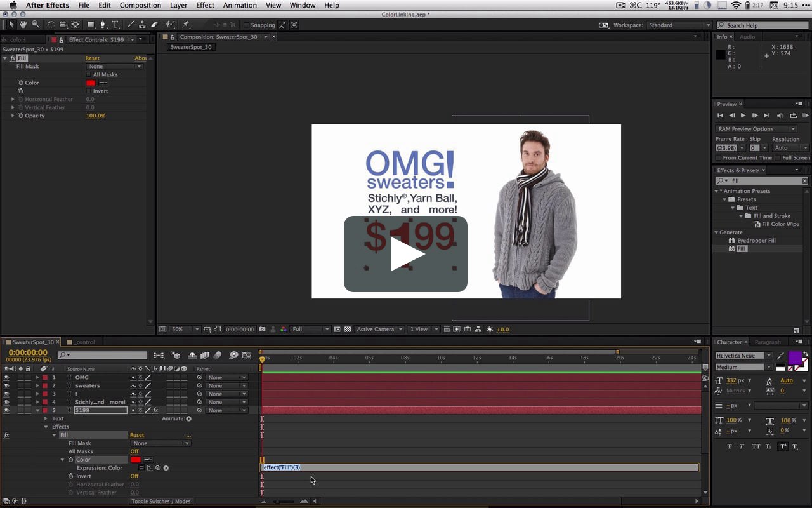
Task: Open the Composition Mini-Flowchart in timeline
Action: tap(159, 356)
